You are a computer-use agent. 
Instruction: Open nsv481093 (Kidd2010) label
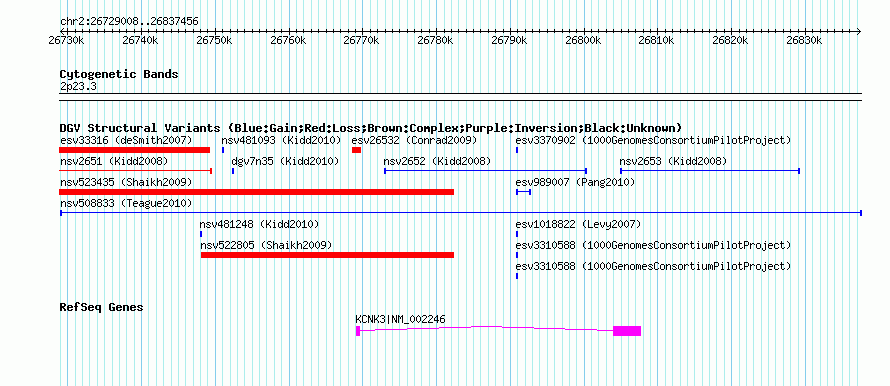point(282,140)
